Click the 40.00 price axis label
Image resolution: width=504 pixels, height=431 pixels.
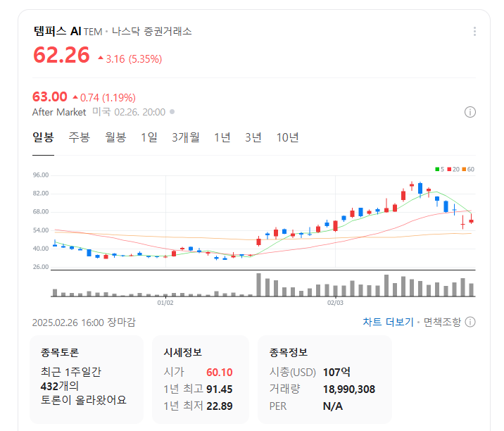coord(41,249)
